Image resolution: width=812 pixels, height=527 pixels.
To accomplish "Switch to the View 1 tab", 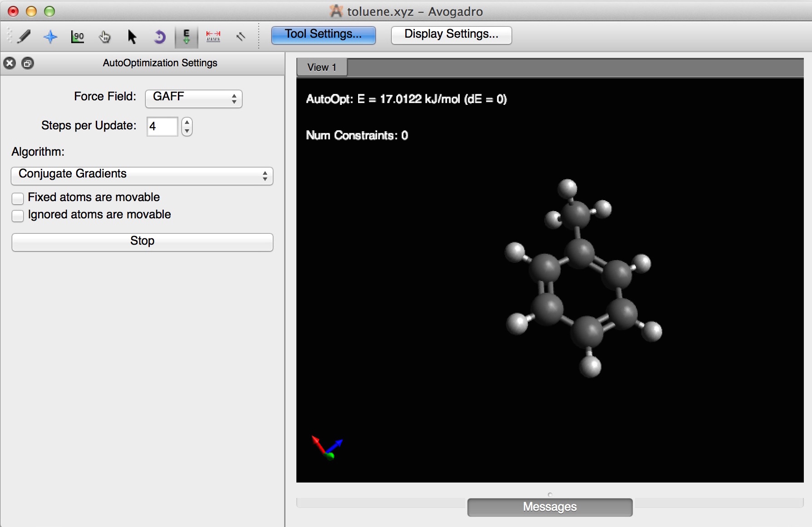I will [x=322, y=68].
